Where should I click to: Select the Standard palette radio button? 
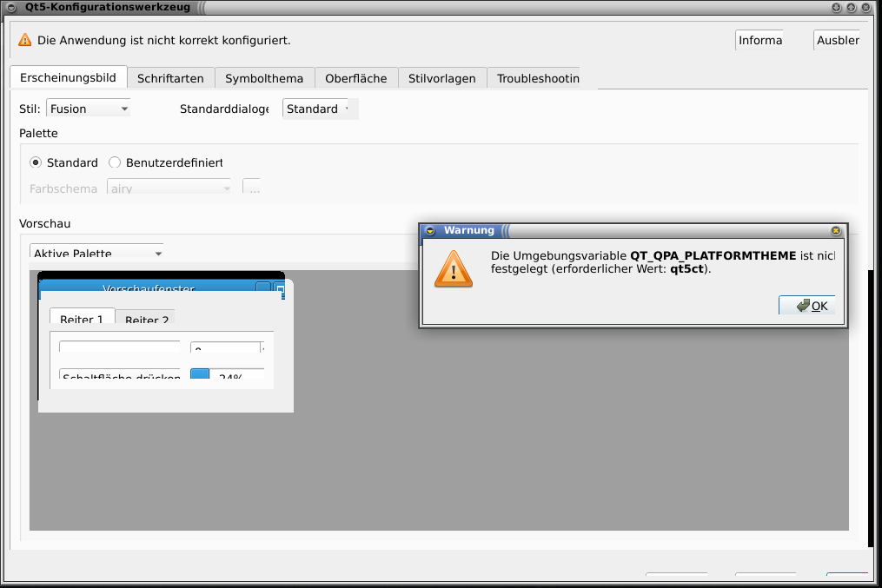tap(36, 162)
